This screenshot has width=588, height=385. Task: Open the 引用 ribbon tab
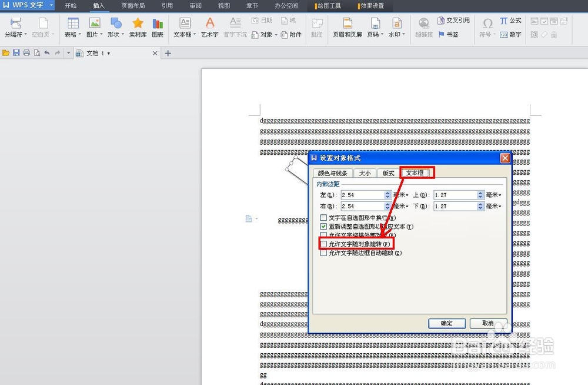(167, 6)
